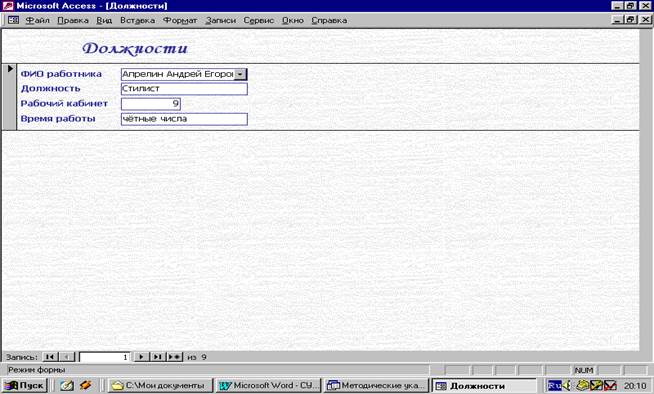Go to next record button
Viewport: 654px width, 394px height.
[141, 357]
